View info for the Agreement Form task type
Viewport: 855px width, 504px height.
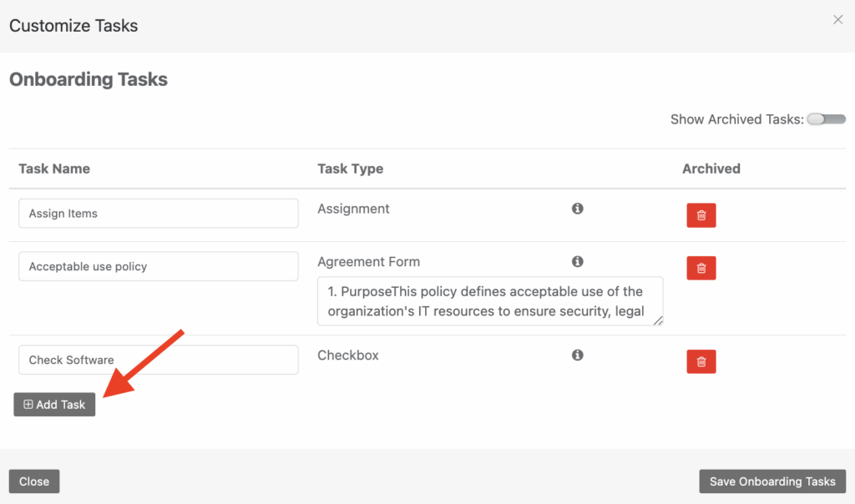coord(577,261)
